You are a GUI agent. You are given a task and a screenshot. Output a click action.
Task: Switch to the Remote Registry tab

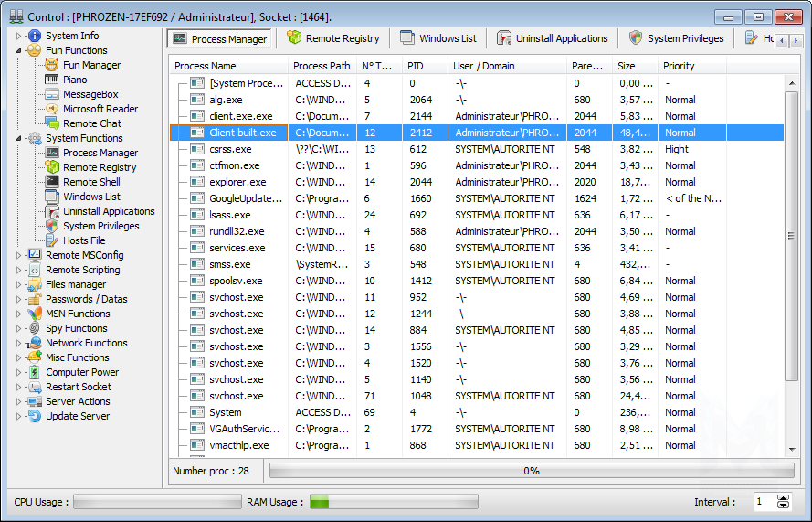point(332,38)
